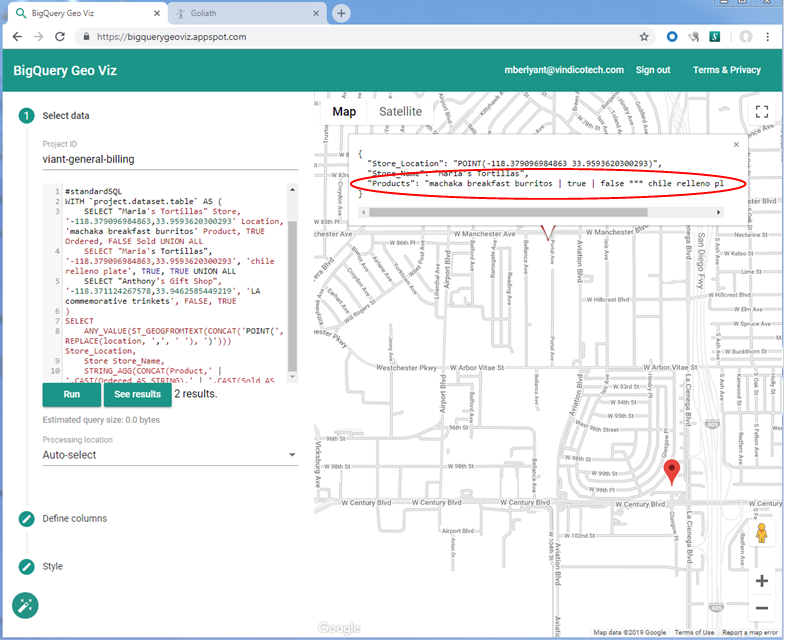Click the browser back arrow
The image size is (785, 641).
[18, 37]
